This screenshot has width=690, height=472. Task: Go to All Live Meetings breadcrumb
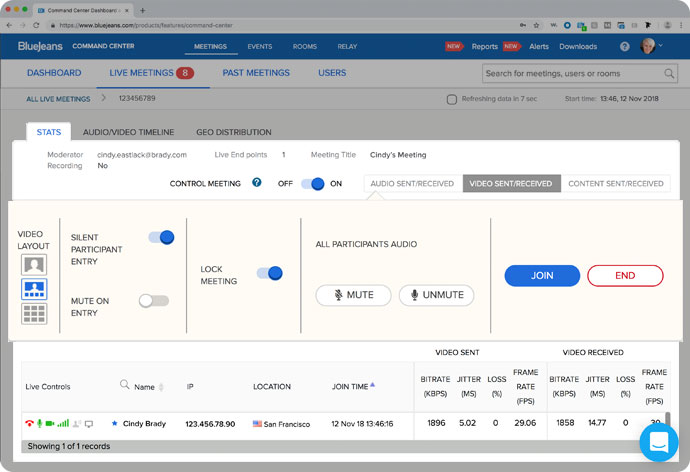click(x=58, y=99)
